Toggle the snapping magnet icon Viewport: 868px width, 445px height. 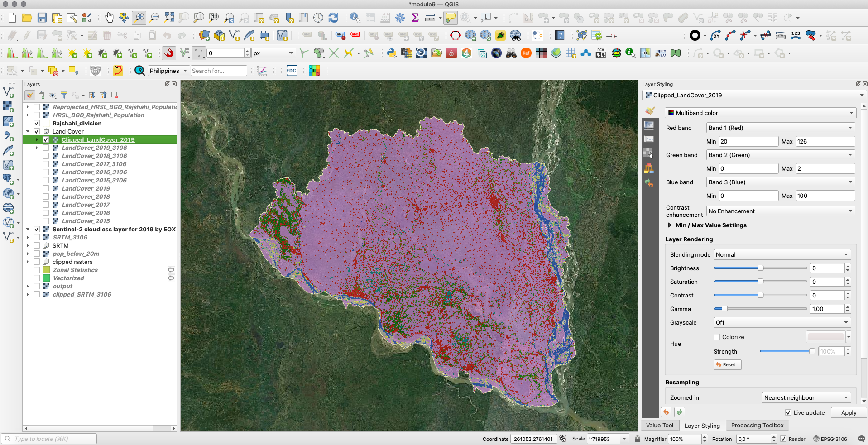click(169, 53)
